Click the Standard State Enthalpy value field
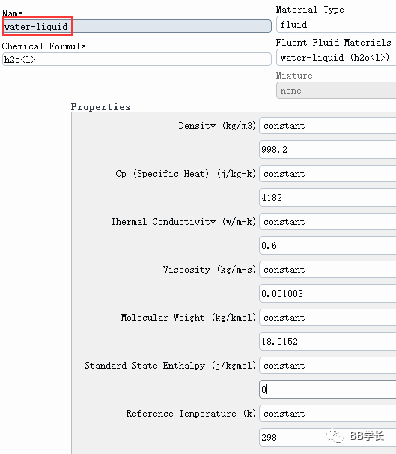396x454 pixels. [328, 389]
